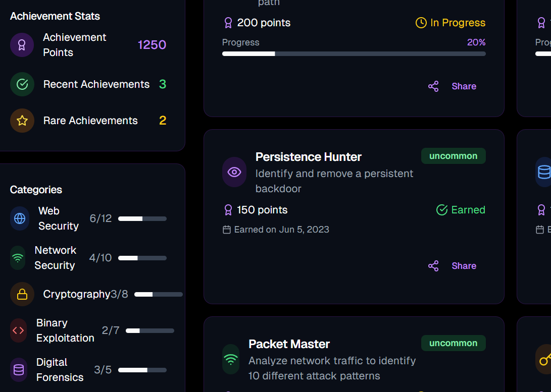
Task: Click the Web Security globe icon
Action: tap(20, 218)
